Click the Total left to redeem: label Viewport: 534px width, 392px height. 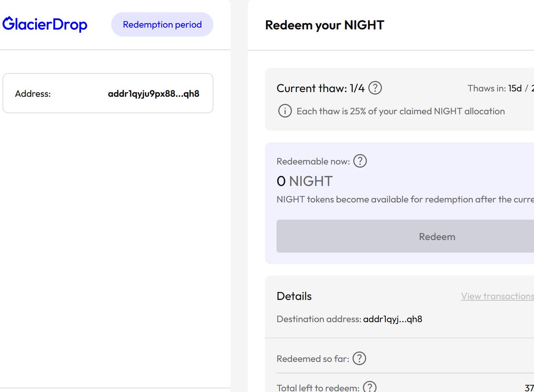(x=318, y=388)
